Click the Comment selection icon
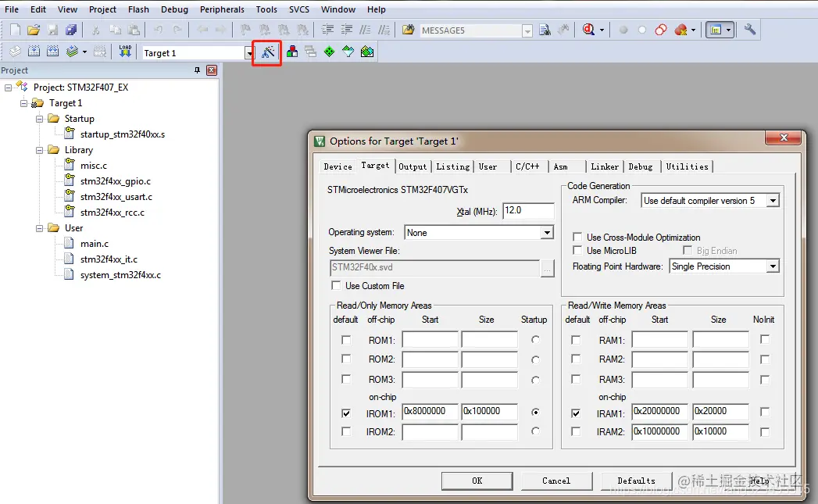This screenshot has width=818, height=504. point(365,30)
